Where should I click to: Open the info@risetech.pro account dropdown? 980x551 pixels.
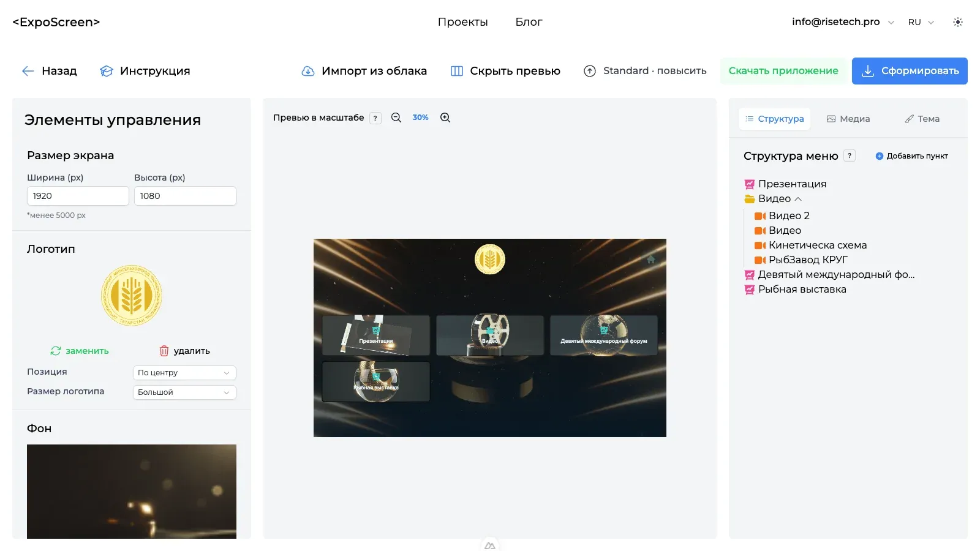843,22
